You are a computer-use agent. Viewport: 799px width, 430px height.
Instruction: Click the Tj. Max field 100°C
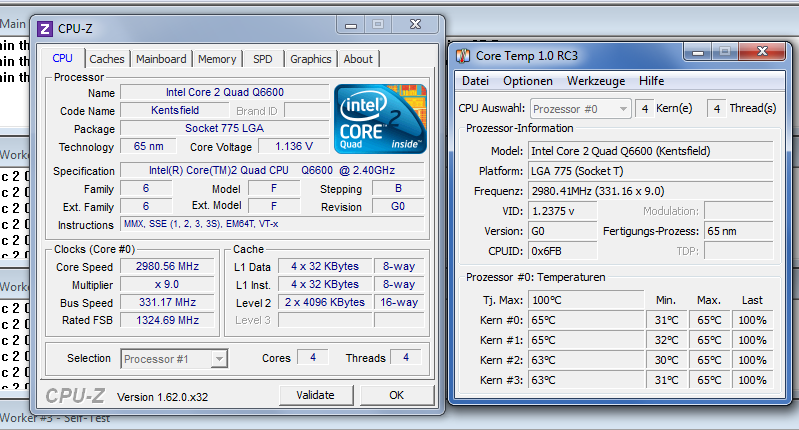[586, 300]
